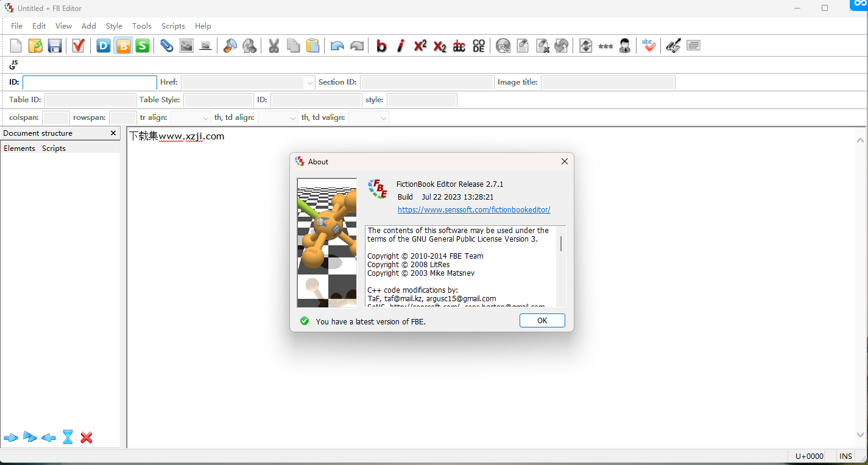Expand the th, td valign dropdown

pyautogui.click(x=384, y=118)
